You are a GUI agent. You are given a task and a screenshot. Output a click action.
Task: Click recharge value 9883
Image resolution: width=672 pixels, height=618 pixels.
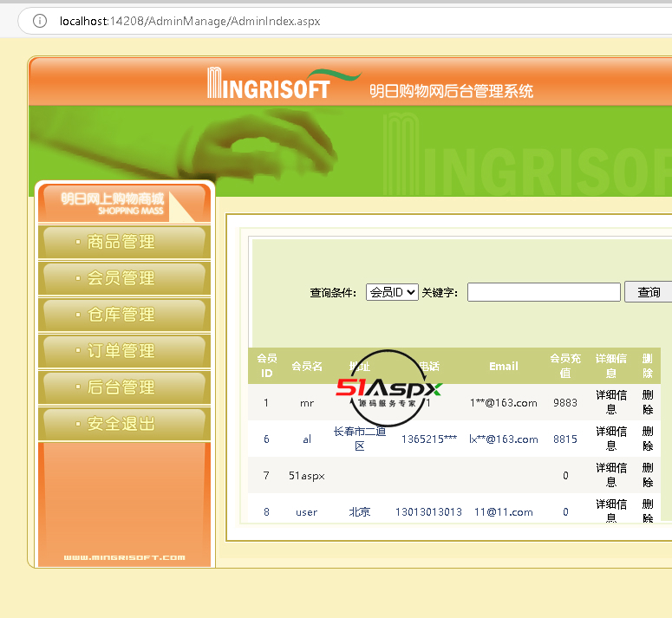[x=564, y=402]
